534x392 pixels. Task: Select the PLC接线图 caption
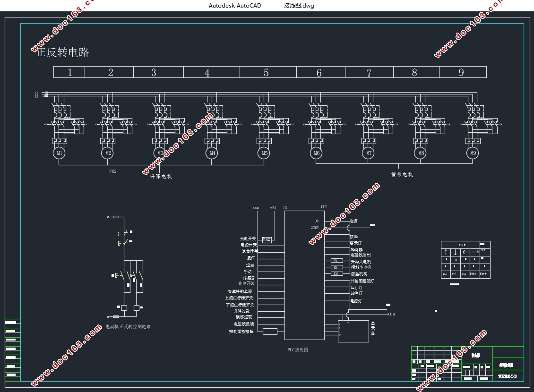(x=298, y=350)
